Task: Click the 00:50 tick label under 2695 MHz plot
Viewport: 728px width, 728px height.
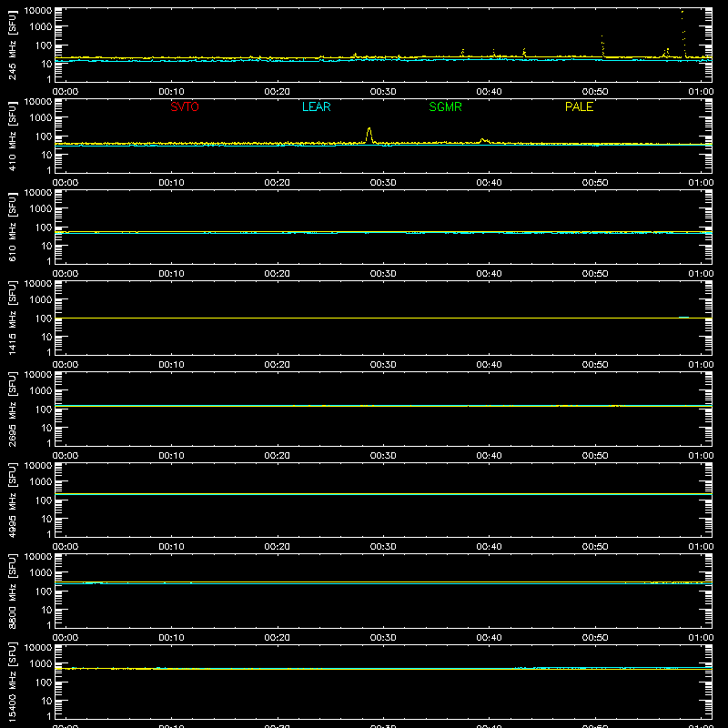Action: click(x=595, y=456)
